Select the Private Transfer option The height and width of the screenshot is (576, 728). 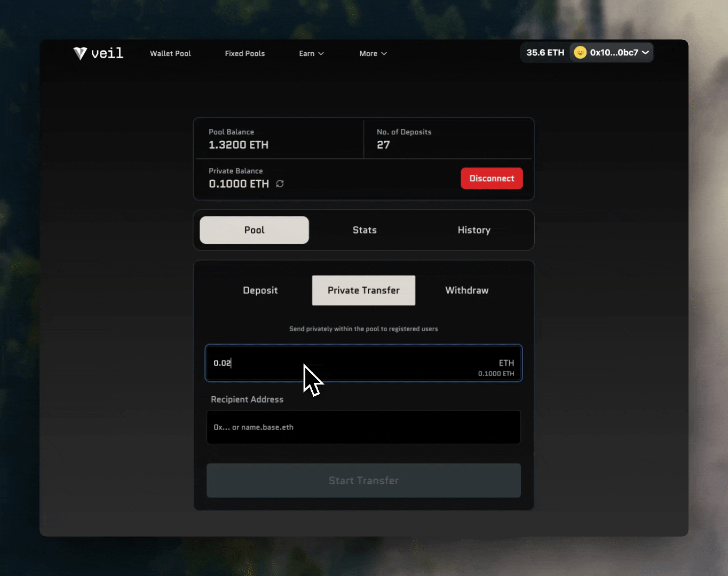363,290
